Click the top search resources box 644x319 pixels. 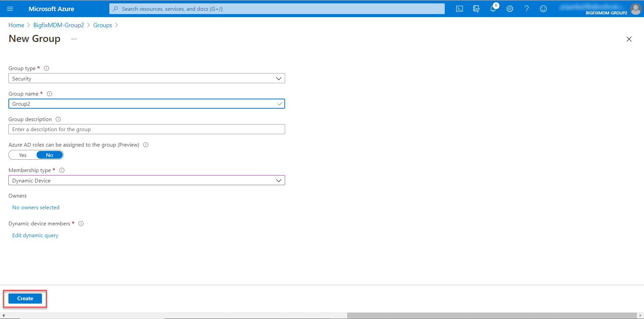point(277,9)
